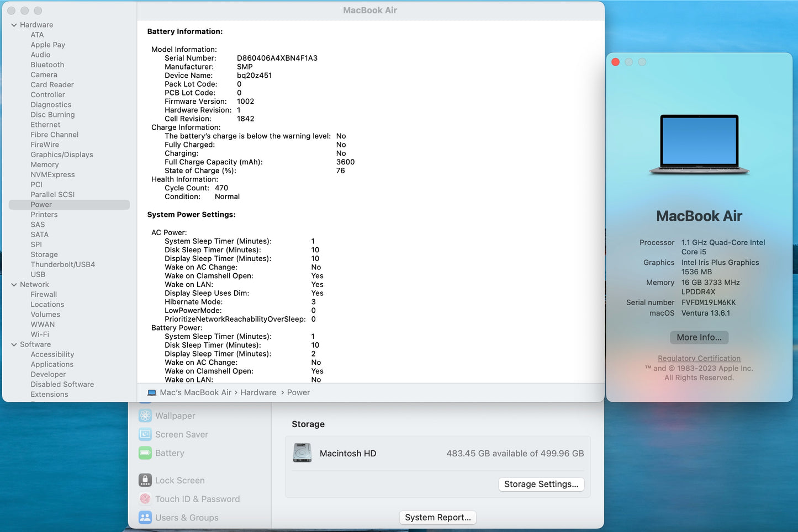The height and width of the screenshot is (532, 798).
Task: Open Touch ID fingerprint icon
Action: (145, 499)
